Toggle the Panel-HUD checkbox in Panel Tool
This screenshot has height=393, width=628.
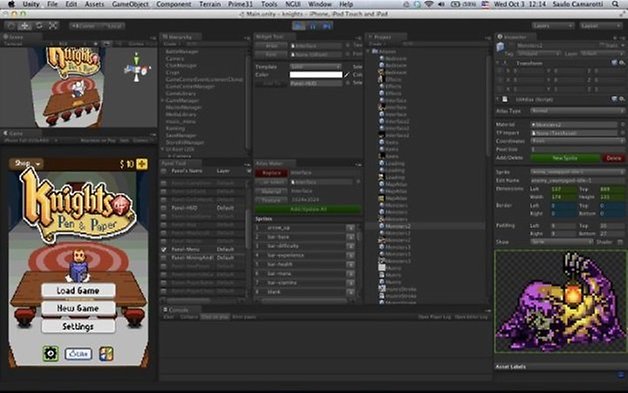click(x=163, y=208)
